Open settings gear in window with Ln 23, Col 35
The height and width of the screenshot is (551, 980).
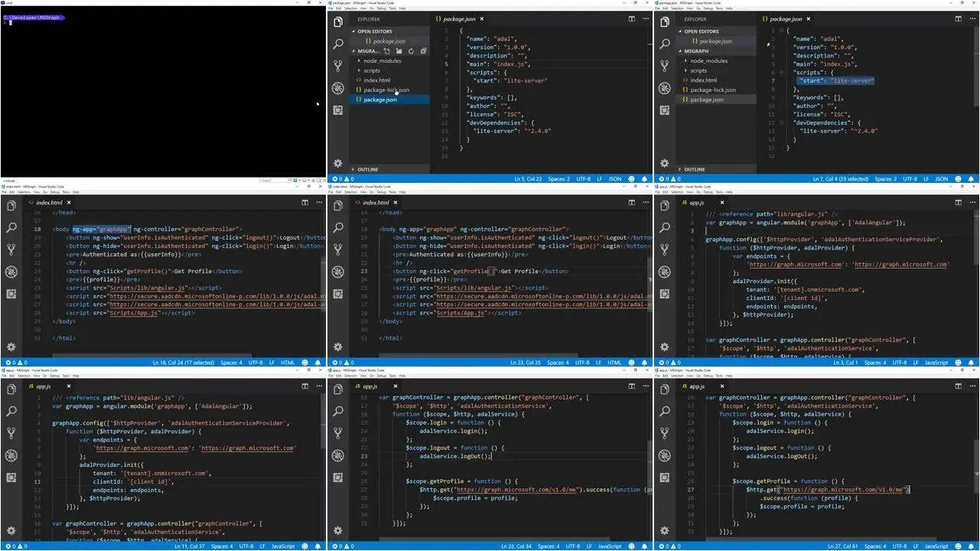[338, 347]
